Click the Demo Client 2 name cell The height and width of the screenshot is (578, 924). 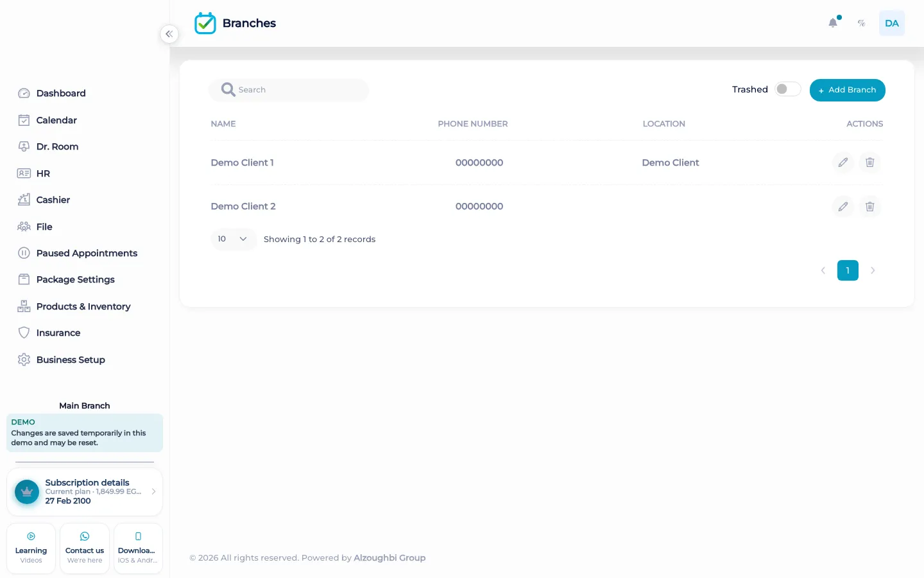(243, 206)
